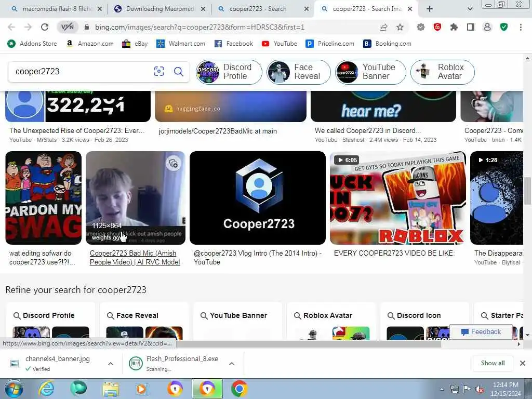Screen dimensions: 532x399
Task: Open the profile avatar icon
Action: point(487,27)
